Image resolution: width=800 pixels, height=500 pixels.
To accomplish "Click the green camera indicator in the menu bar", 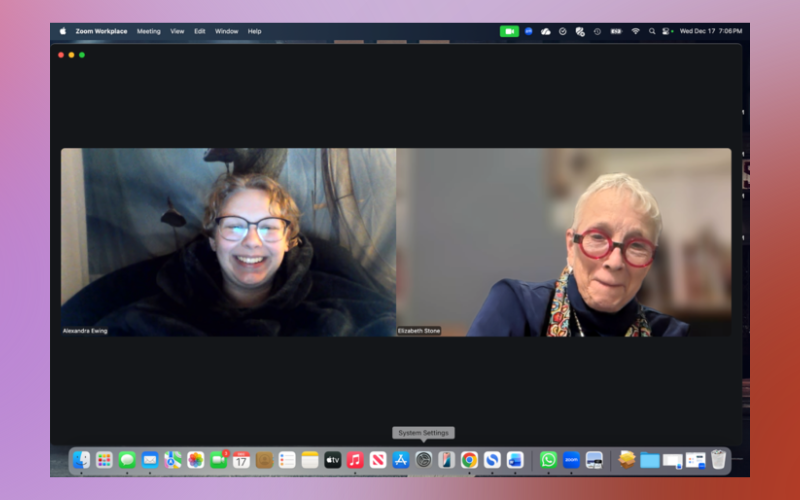I will click(510, 31).
